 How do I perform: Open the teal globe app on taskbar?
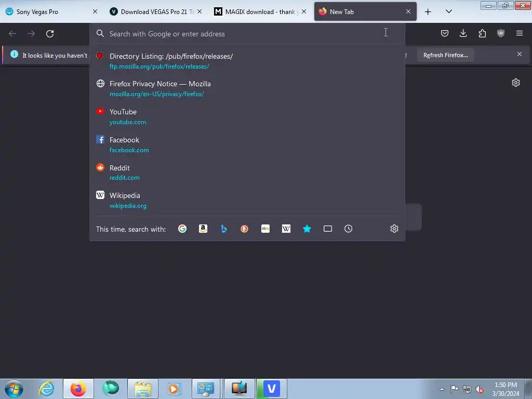coord(111,389)
